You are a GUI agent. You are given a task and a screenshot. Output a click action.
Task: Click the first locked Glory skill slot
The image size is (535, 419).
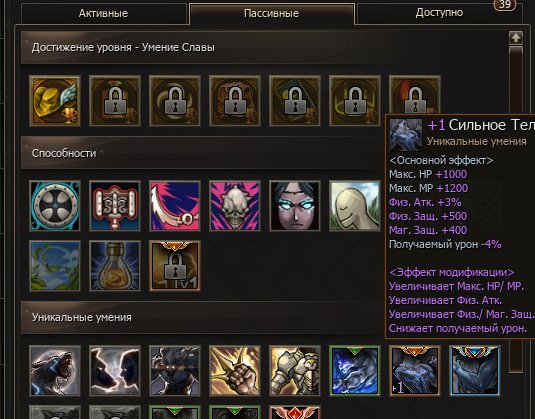pos(115,101)
